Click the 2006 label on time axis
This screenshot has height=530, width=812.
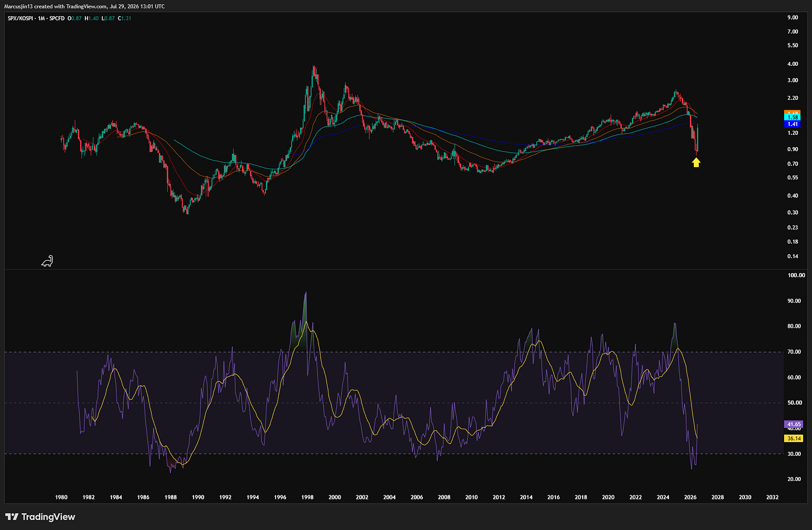(x=417, y=498)
